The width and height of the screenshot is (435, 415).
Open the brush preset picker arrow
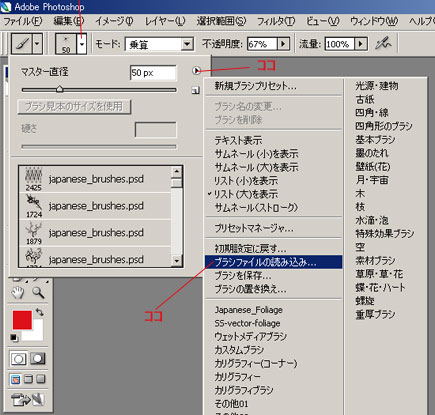click(x=82, y=43)
